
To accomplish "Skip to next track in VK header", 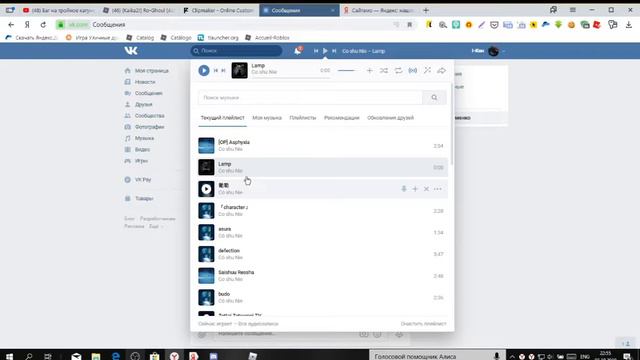I will 334,51.
